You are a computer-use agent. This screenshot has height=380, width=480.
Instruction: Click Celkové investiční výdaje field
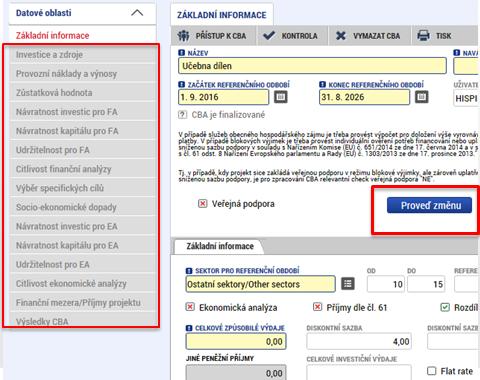359,372
